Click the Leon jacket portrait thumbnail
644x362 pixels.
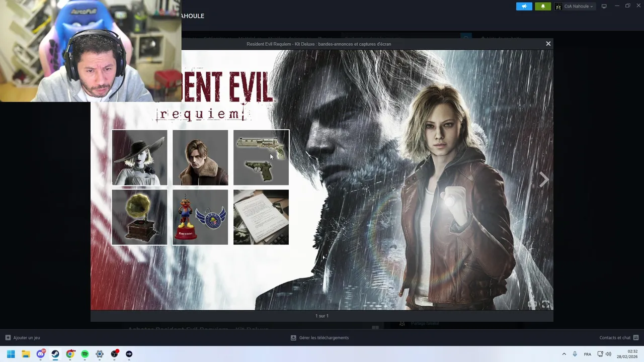(x=200, y=157)
